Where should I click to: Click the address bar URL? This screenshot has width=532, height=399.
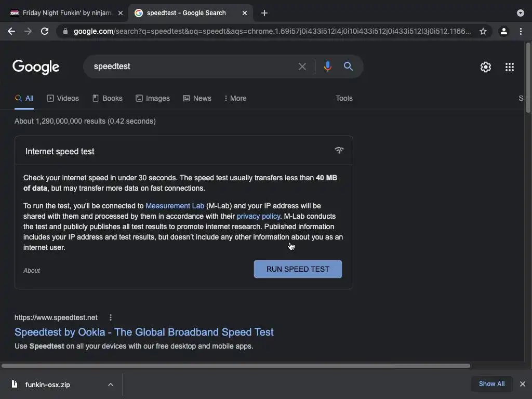(x=272, y=31)
